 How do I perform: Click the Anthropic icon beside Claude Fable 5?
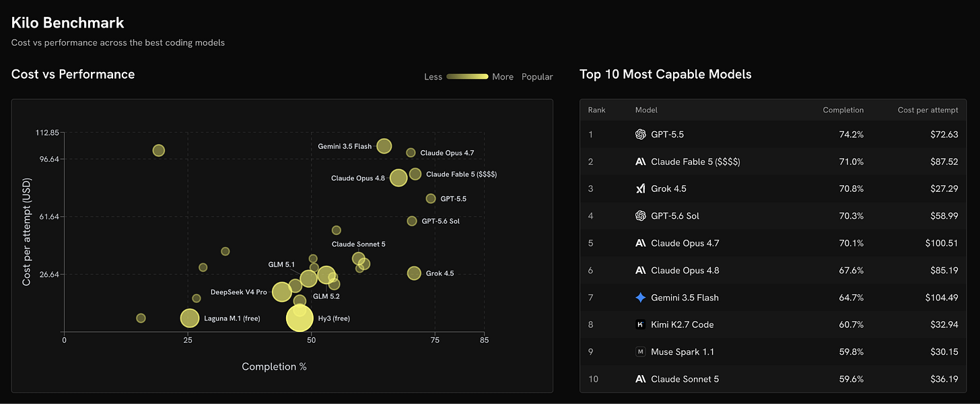pyautogui.click(x=641, y=162)
